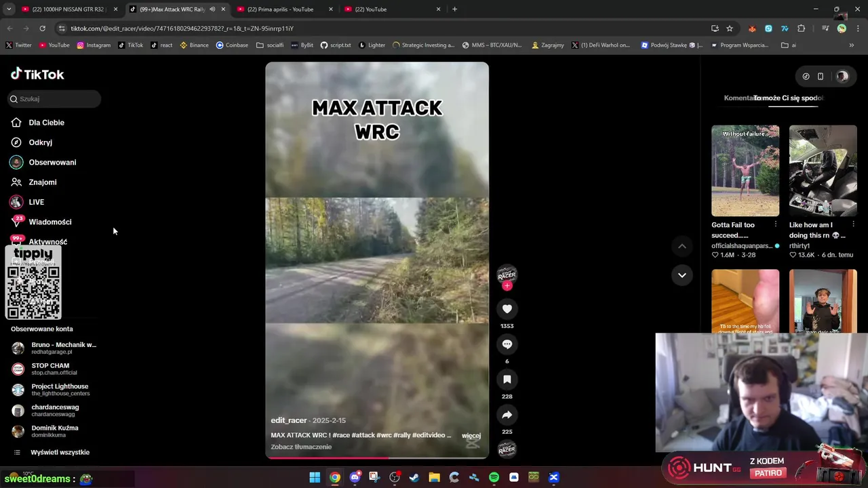
Task: Switch to the Komentarze tab
Action: click(x=739, y=98)
